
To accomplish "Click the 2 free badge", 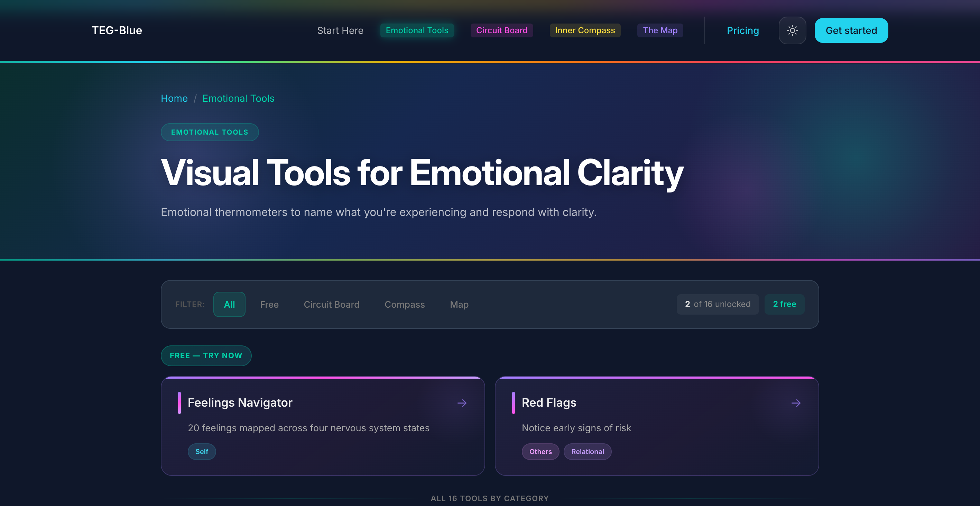I will click(784, 304).
